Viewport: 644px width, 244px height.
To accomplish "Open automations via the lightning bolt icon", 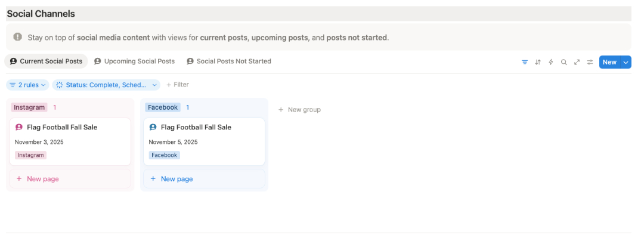I will point(551,62).
